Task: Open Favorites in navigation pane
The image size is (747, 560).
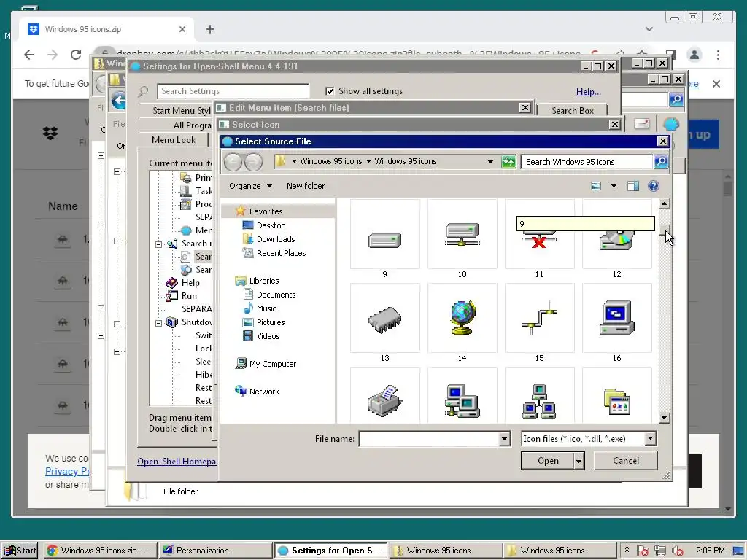Action: [266, 211]
